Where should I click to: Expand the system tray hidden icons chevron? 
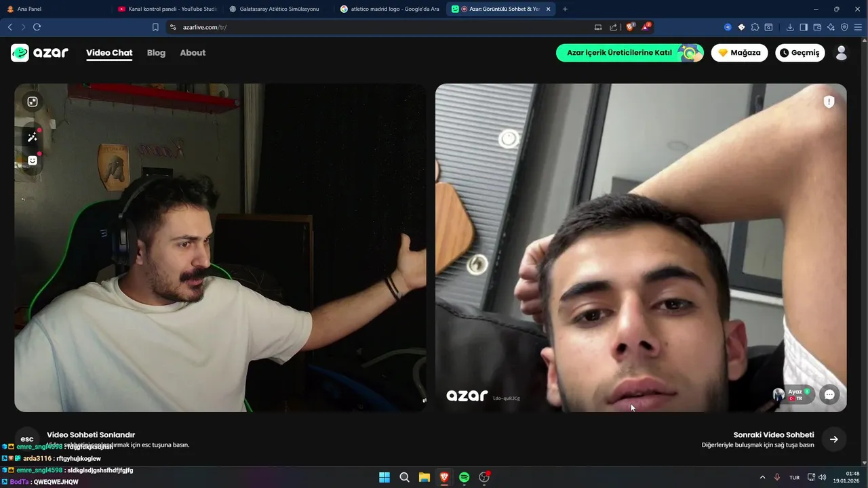762,478
